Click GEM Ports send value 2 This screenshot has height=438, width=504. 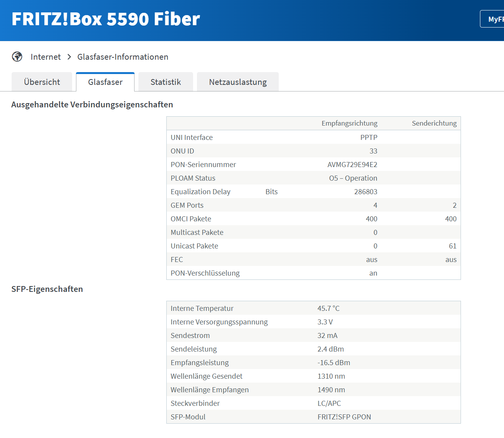(x=455, y=205)
